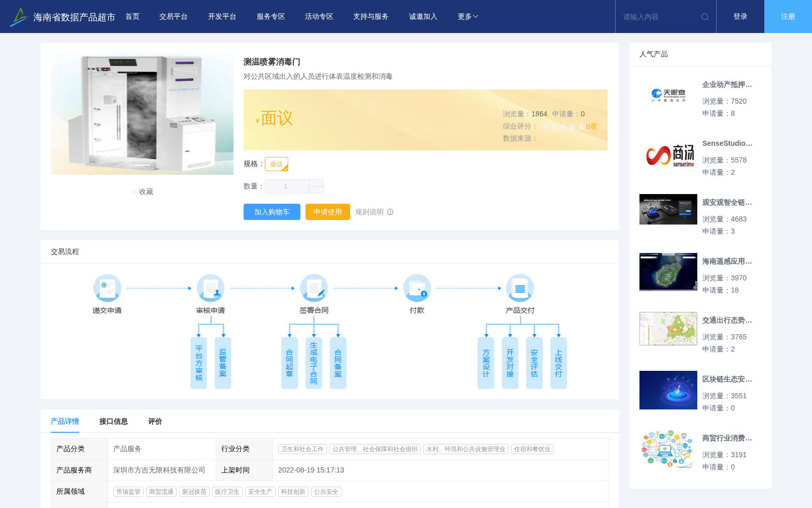812x508 pixels.
Task: Click the 产品交付 step icon
Action: 520,288
